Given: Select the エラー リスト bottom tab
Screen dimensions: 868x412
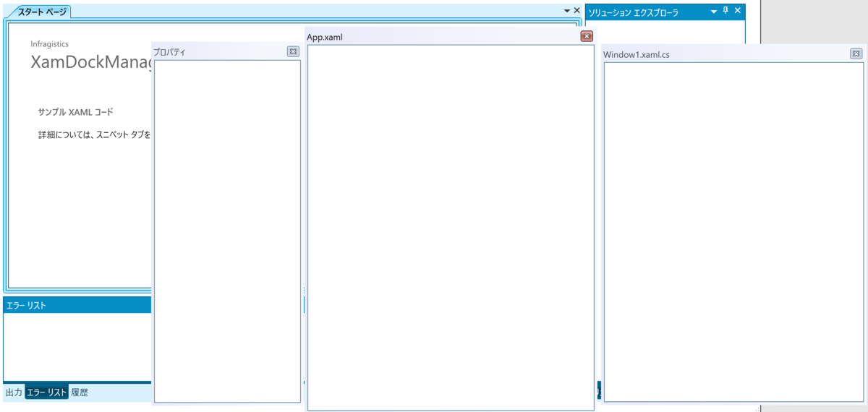Looking at the screenshot, I should 46,392.
